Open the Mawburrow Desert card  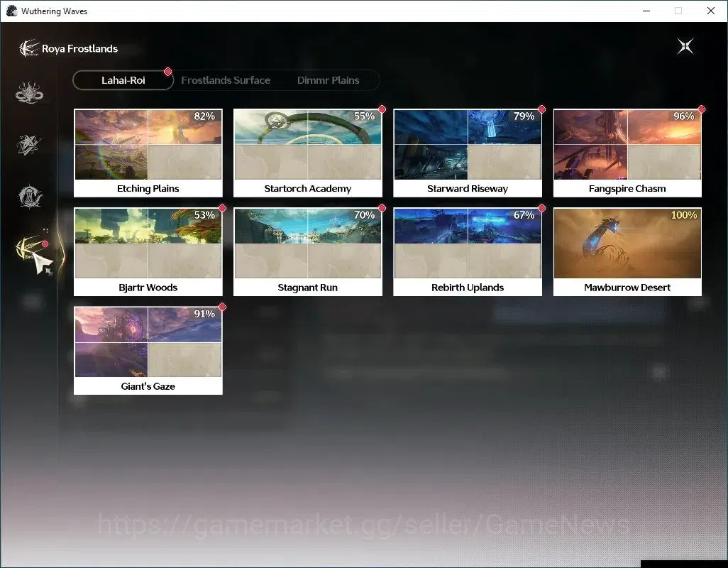point(627,252)
